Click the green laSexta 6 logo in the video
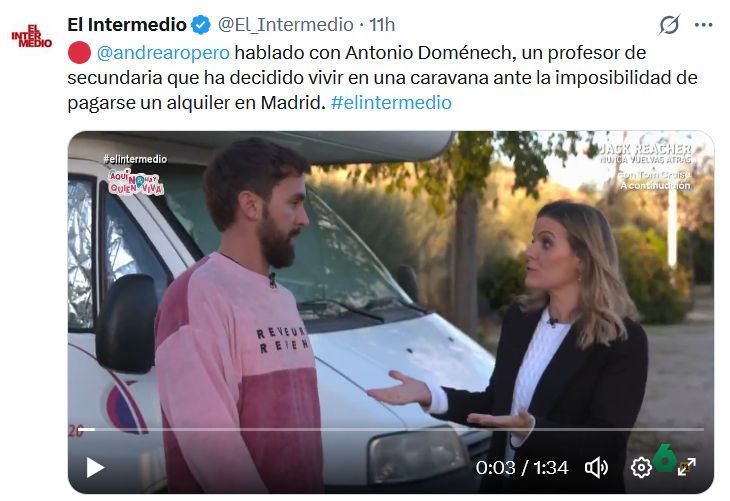The height and width of the screenshot is (501, 730). [x=665, y=458]
